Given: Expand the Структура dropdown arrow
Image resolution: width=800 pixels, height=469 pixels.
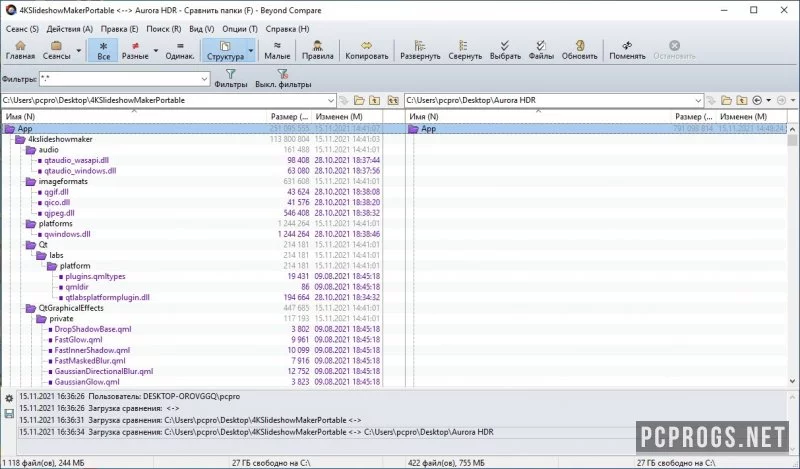Looking at the screenshot, I should click(251, 50).
